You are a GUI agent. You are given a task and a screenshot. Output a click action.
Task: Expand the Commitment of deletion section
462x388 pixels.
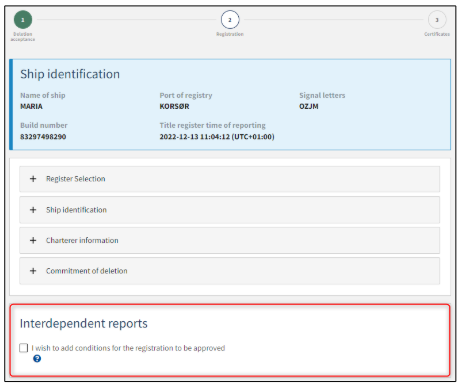(229, 271)
